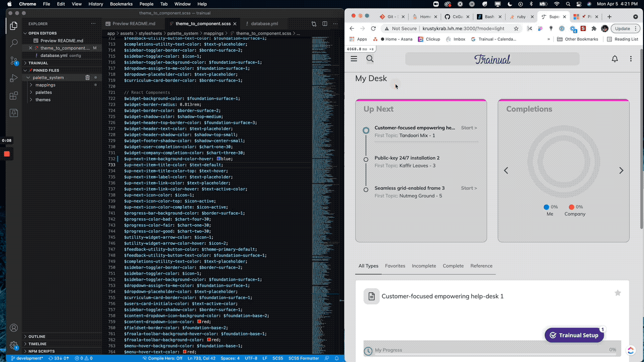Open the Apple menu
The width and height of the screenshot is (644, 362).
9,4
